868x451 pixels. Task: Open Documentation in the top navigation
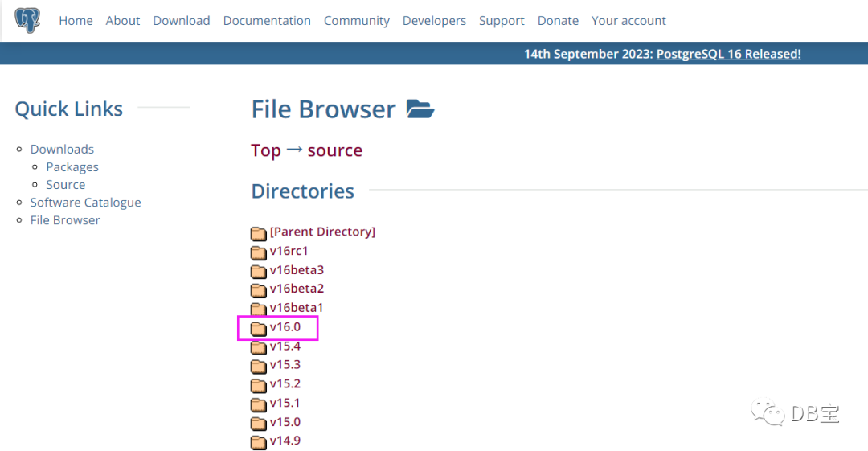tap(267, 21)
